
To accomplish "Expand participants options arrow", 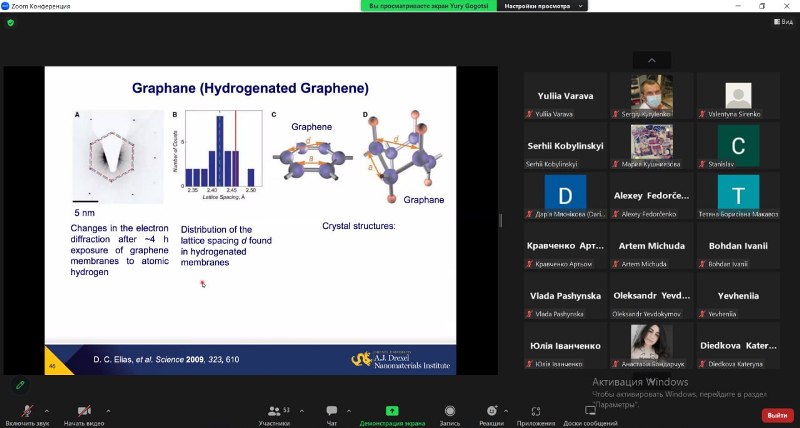I will (300, 410).
